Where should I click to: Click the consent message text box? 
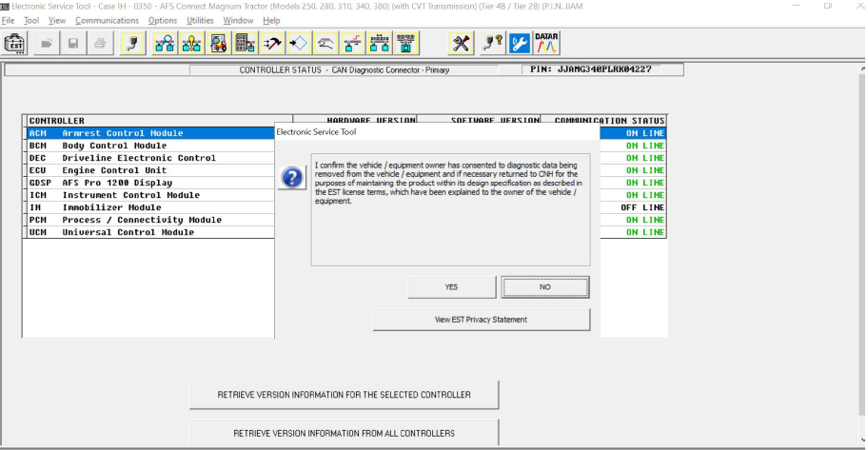450,210
